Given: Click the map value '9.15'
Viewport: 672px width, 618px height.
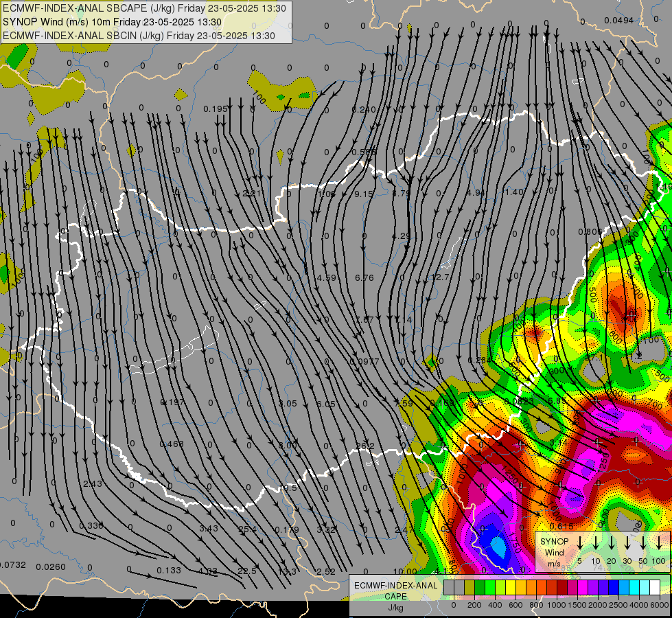Looking at the screenshot, I should [x=364, y=194].
